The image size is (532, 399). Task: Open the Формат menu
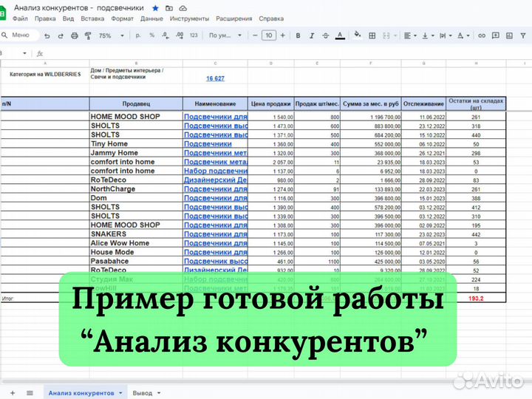click(x=122, y=18)
